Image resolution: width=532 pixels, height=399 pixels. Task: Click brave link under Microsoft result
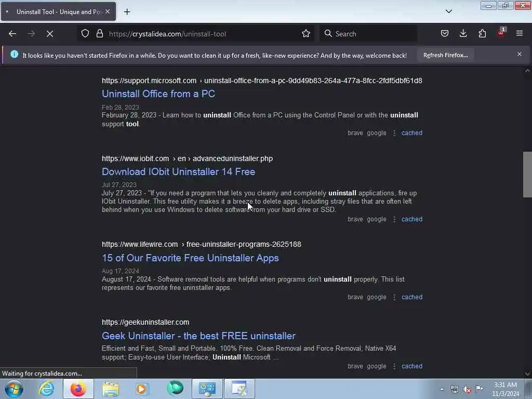pos(355,132)
